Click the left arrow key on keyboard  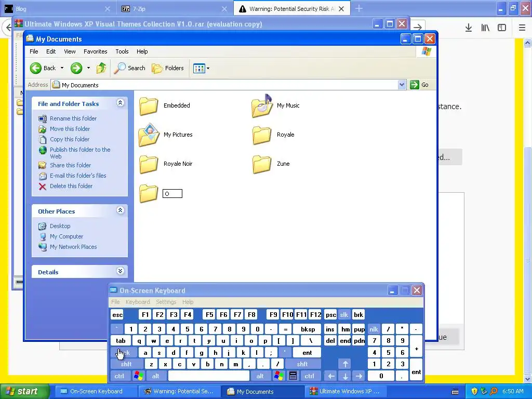(331, 376)
